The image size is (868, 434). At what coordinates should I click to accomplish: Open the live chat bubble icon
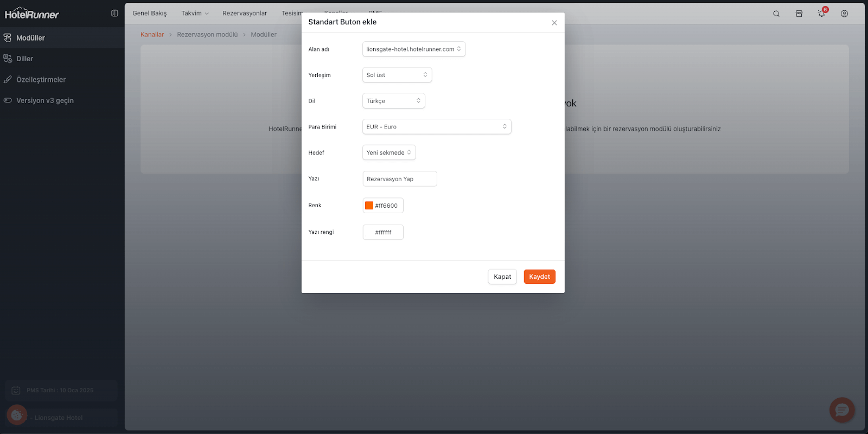[842, 410]
